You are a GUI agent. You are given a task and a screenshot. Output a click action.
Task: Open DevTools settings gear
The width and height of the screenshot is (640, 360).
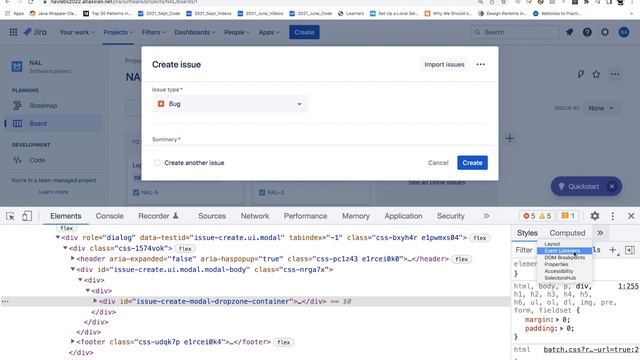[595, 216]
